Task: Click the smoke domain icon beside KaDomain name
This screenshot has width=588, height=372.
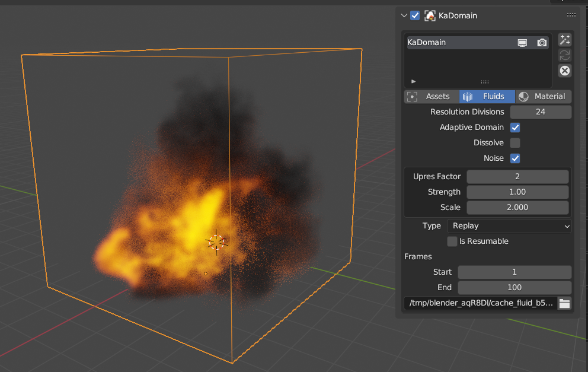Action: (429, 15)
